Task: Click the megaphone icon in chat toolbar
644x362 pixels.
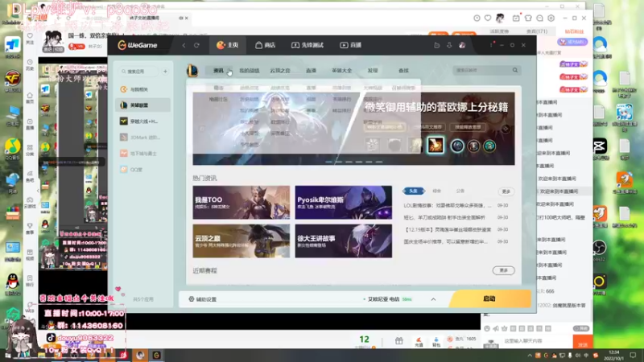Action: [496, 328]
